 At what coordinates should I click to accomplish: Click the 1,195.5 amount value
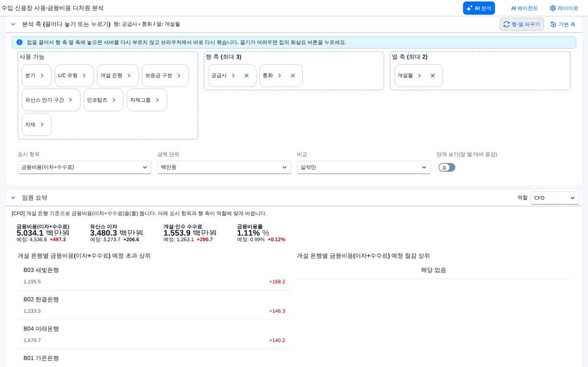[x=32, y=282]
